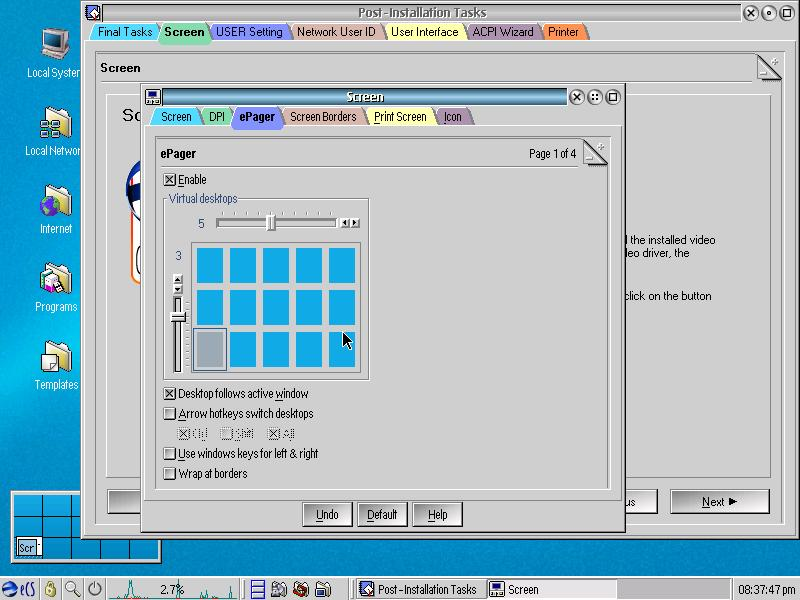Open the ACPI Wizard tab
800x600 pixels.
pyautogui.click(x=503, y=32)
